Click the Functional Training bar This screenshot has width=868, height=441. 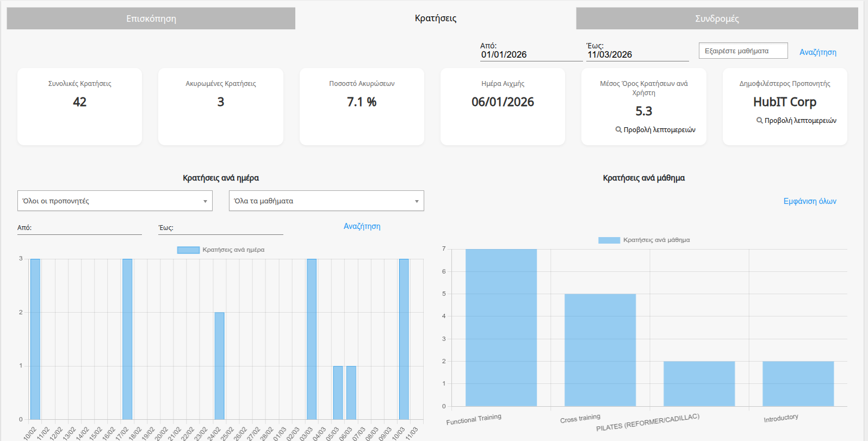pos(501,327)
